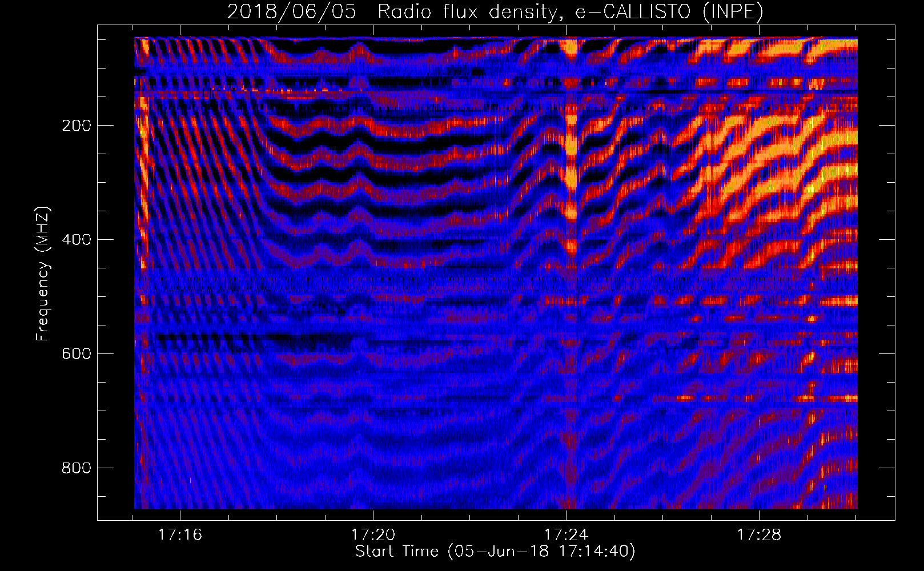
Task: Click the plot title '2018/06/05 Radio flux density'
Action: click(x=495, y=11)
